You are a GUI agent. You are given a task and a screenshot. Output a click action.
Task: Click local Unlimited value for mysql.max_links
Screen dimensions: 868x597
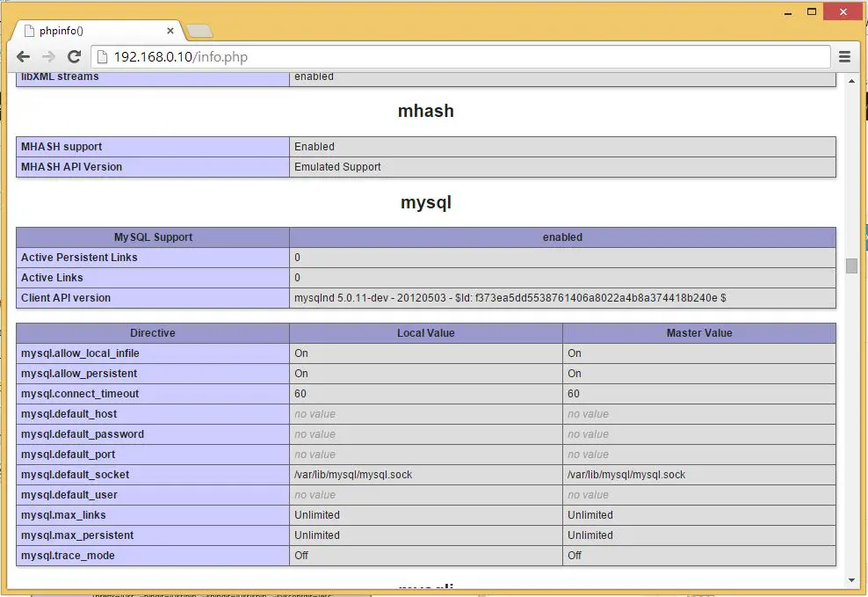tap(317, 515)
